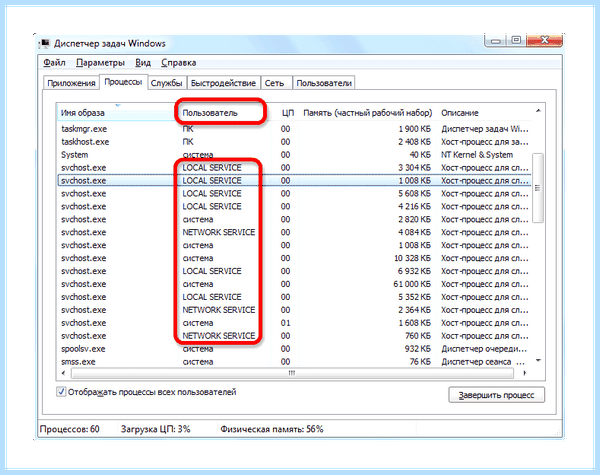Viewport: 600px width, 475px height.
Task: Sort by 'ЦП' column header
Action: coord(285,113)
